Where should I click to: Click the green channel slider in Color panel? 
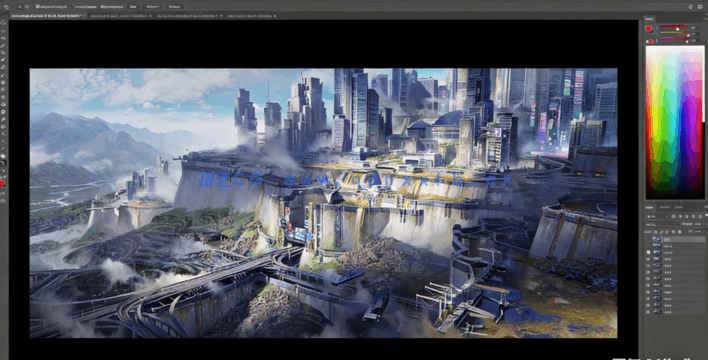pyautogui.click(x=675, y=33)
